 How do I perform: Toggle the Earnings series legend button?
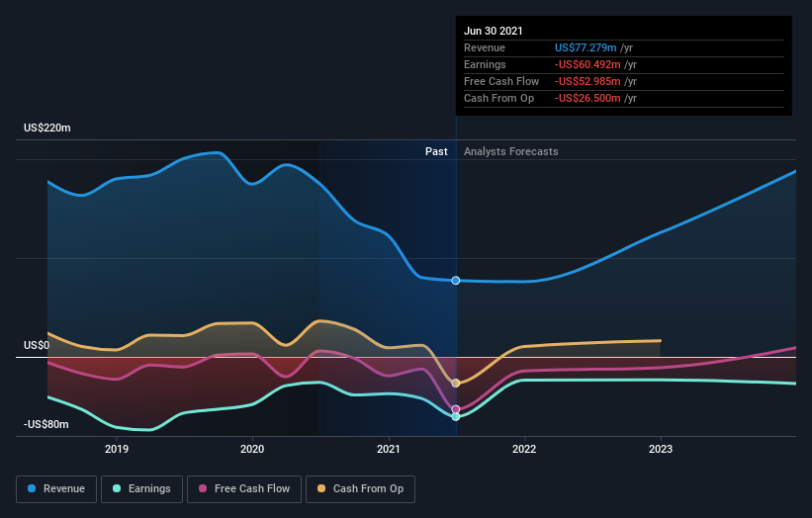click(x=141, y=489)
